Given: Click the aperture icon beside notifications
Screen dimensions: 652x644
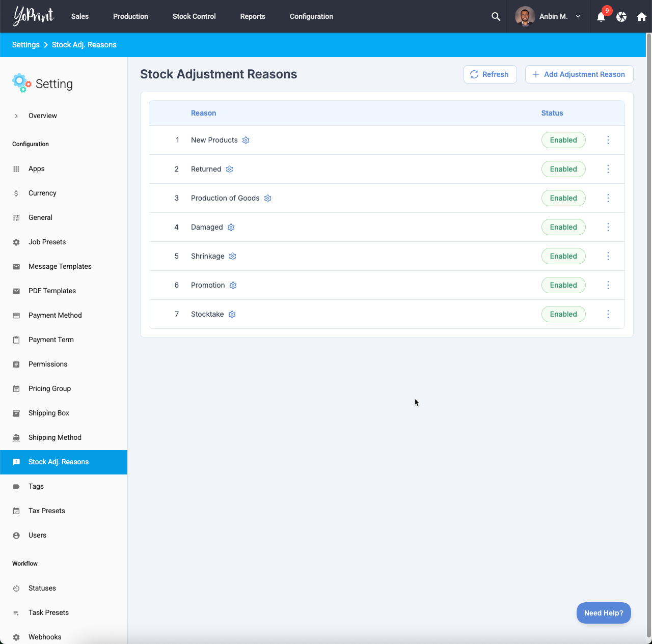Looking at the screenshot, I should 621,17.
